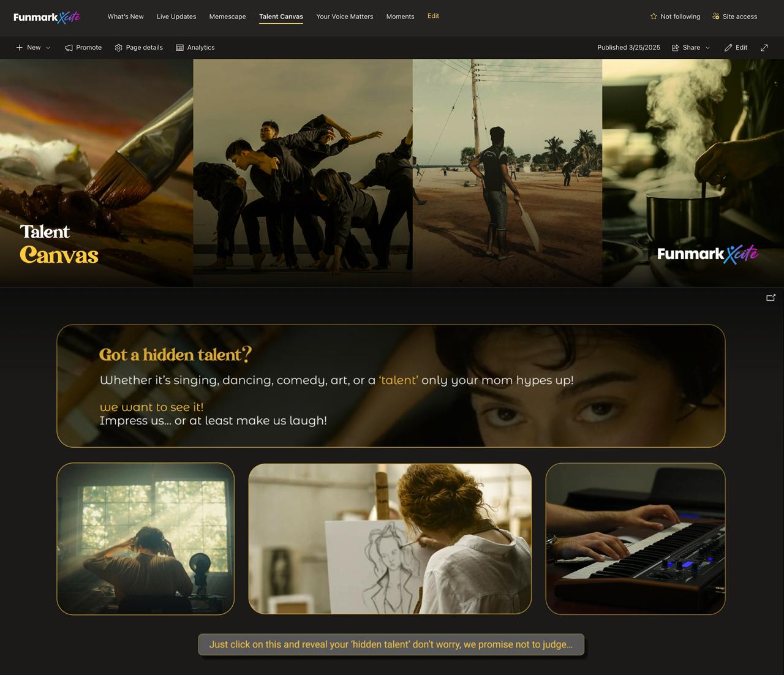Open Page details gear option
The image size is (784, 675).
138,47
